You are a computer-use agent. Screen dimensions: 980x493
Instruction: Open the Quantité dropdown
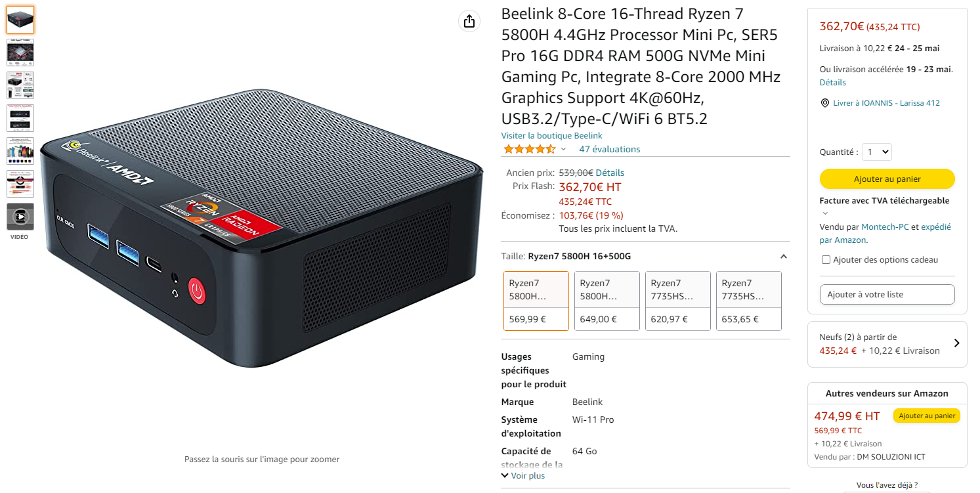(876, 152)
